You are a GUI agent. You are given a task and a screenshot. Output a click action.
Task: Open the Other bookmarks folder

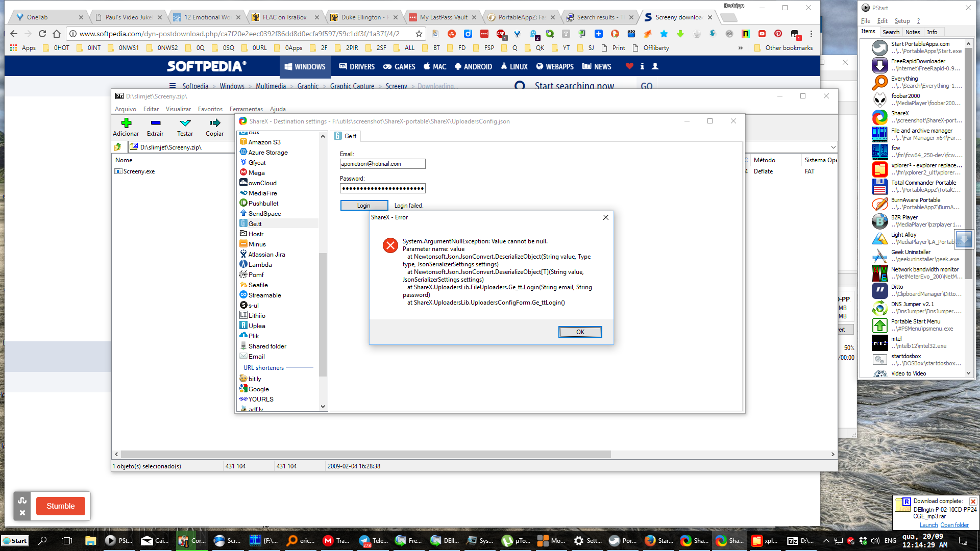click(x=783, y=48)
